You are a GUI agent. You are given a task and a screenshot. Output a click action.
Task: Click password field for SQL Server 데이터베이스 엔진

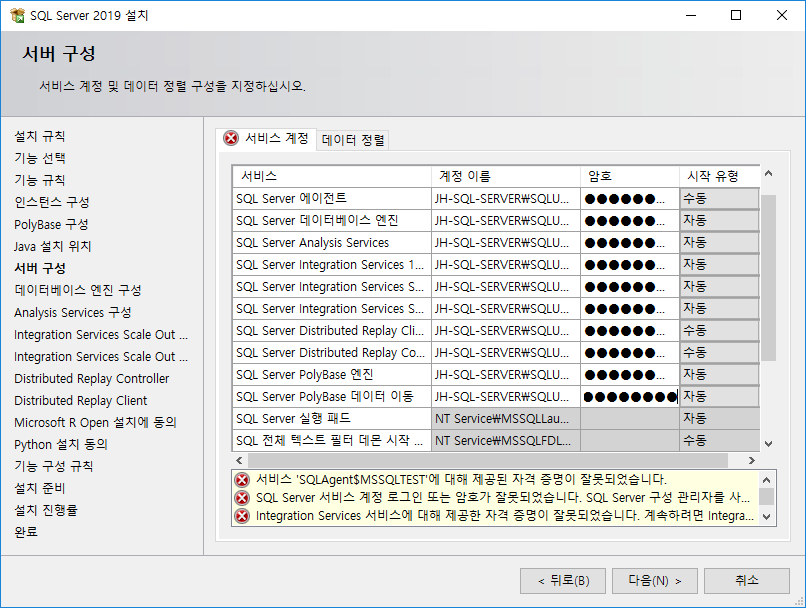point(630,220)
